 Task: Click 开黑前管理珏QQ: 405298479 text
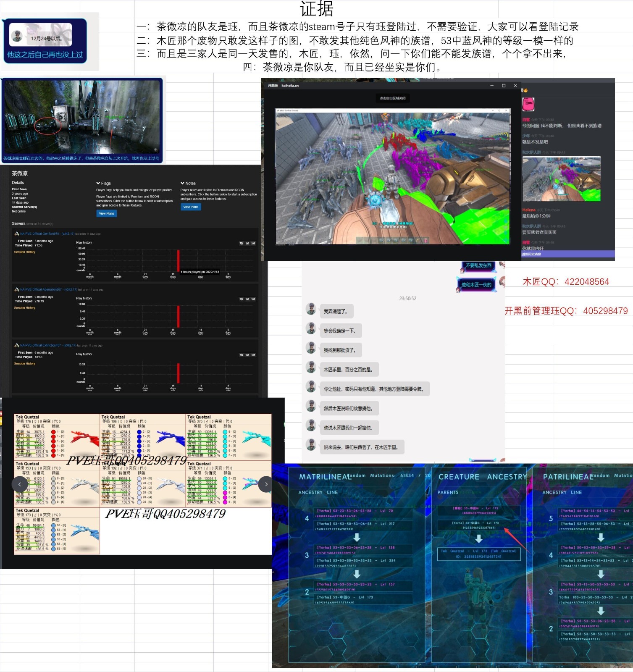pyautogui.click(x=566, y=311)
